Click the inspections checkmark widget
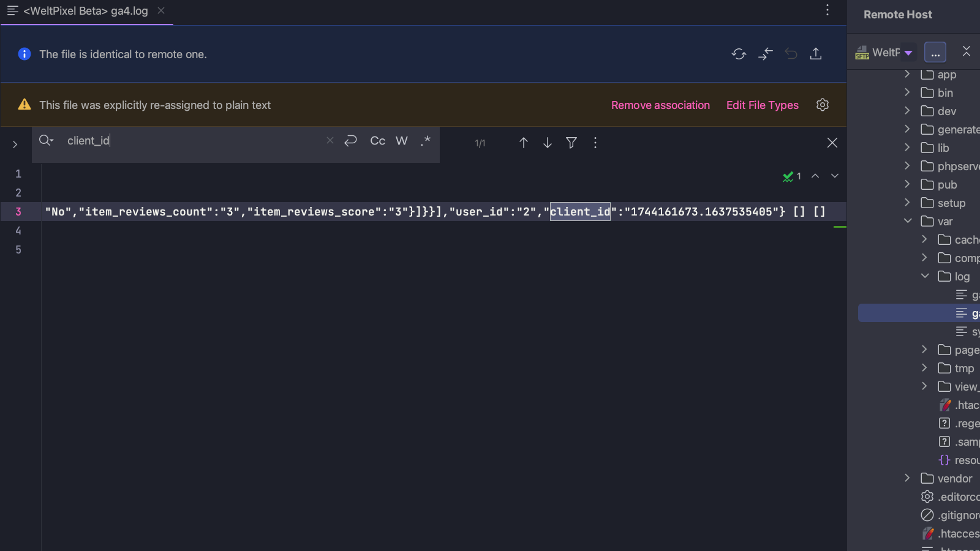 pos(792,176)
